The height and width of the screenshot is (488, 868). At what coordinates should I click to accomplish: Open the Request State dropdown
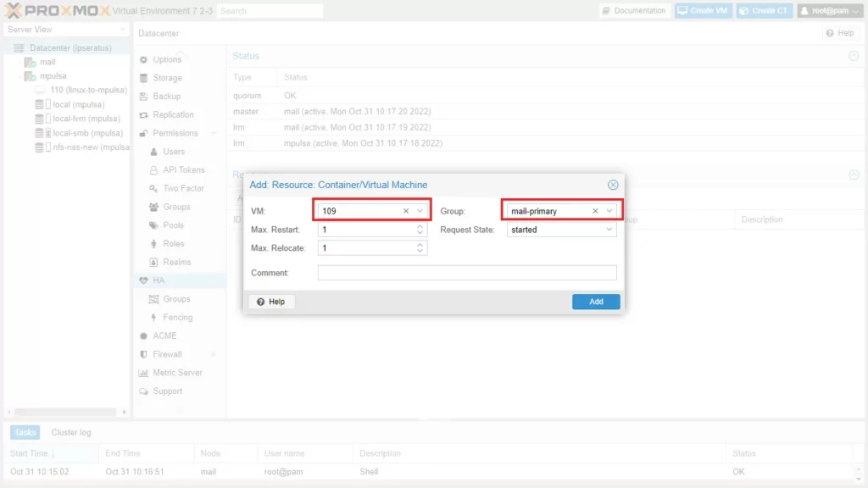coord(609,230)
